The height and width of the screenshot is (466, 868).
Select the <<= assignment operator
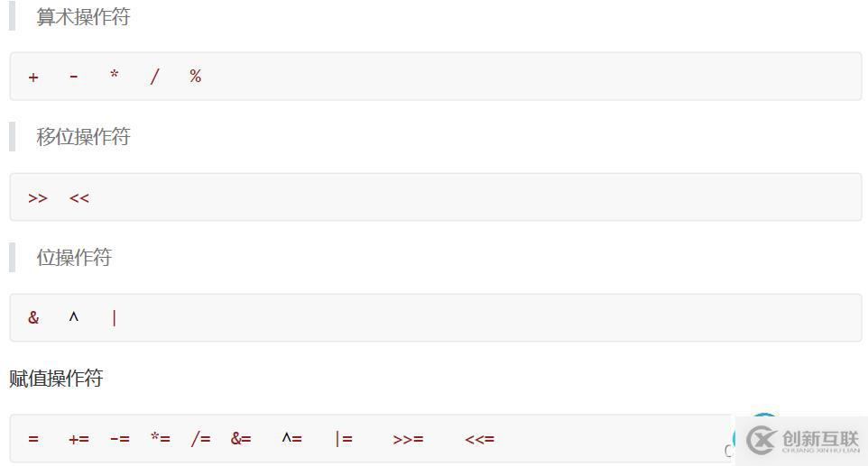point(480,439)
